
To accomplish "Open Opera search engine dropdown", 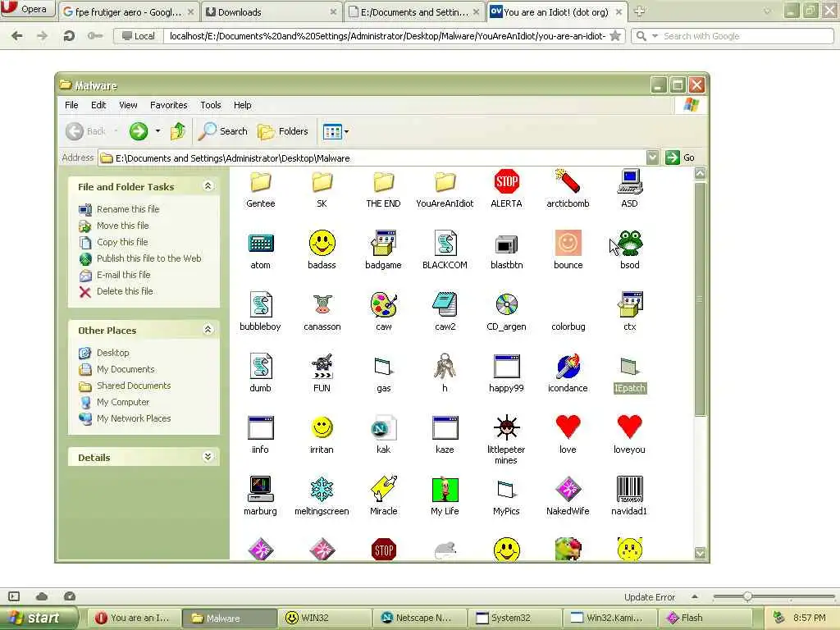I will click(655, 36).
